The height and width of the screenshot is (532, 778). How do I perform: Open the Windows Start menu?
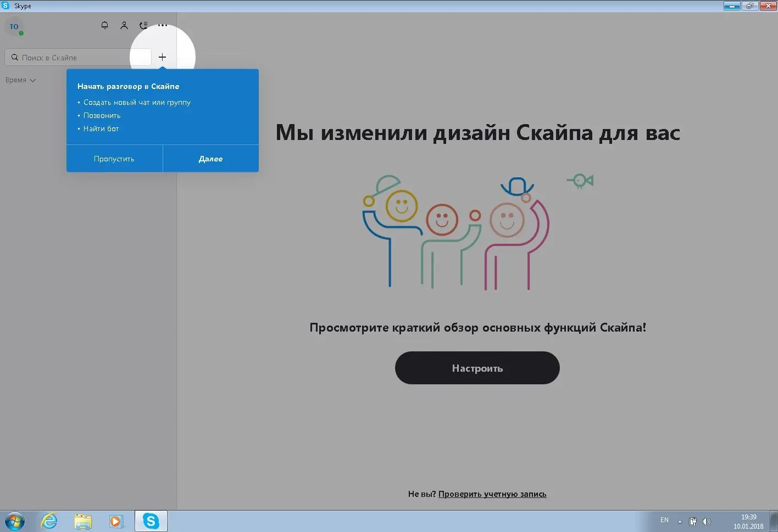coord(14,520)
